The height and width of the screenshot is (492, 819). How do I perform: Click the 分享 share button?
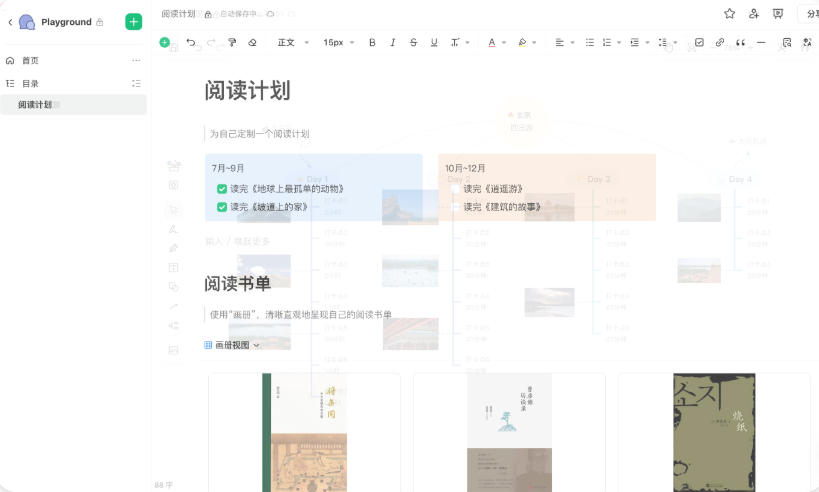(x=808, y=14)
